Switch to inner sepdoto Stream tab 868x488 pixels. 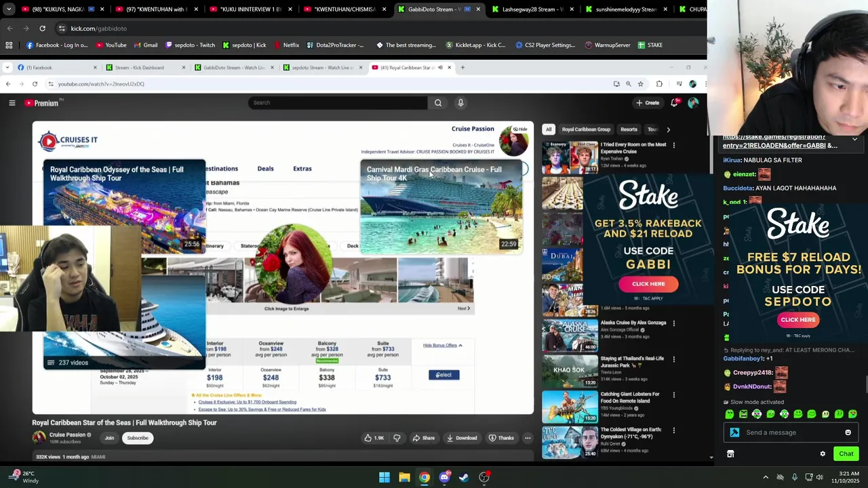pos(321,68)
